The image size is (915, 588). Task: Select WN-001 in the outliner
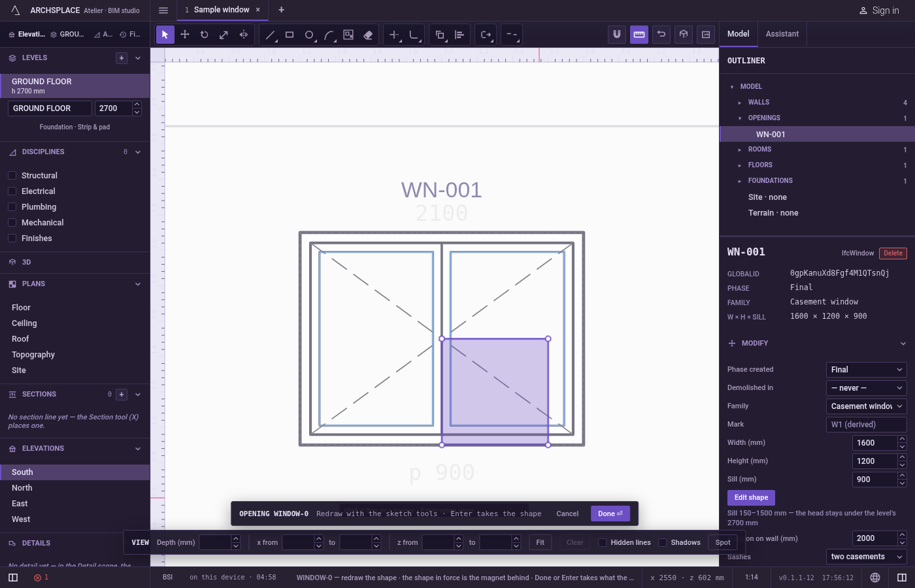click(817, 134)
